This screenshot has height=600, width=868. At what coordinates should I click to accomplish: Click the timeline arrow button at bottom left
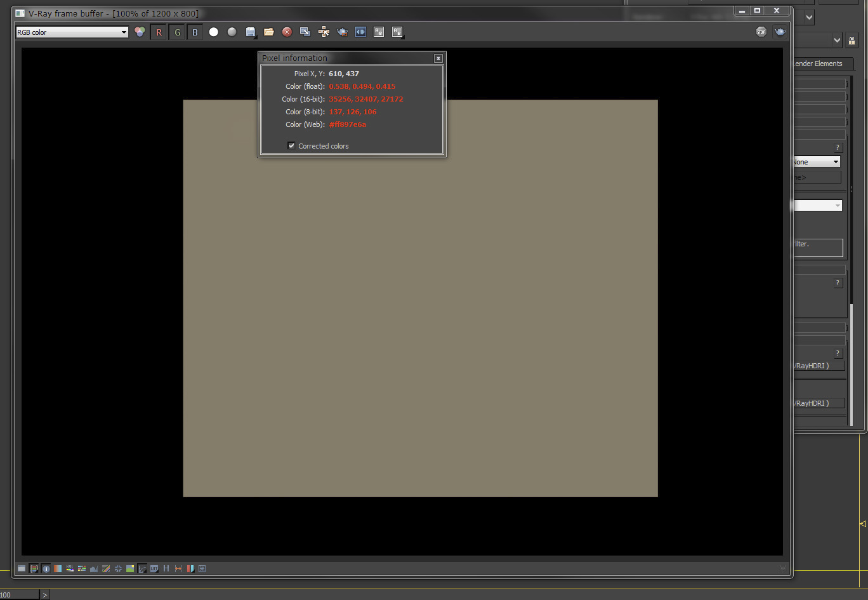tap(44, 595)
